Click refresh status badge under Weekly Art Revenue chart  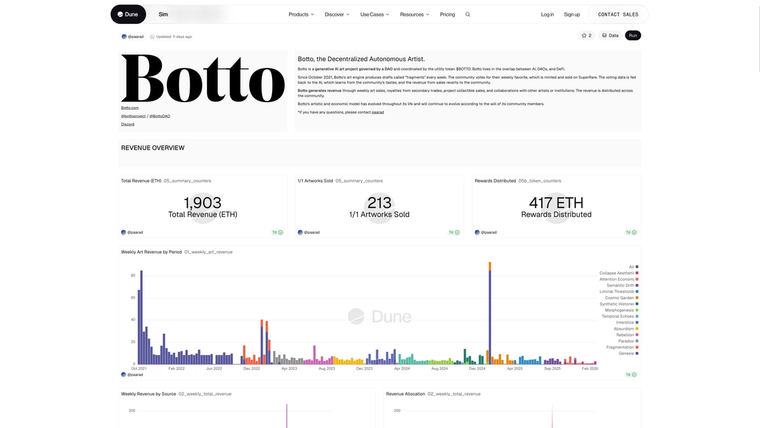(x=631, y=374)
